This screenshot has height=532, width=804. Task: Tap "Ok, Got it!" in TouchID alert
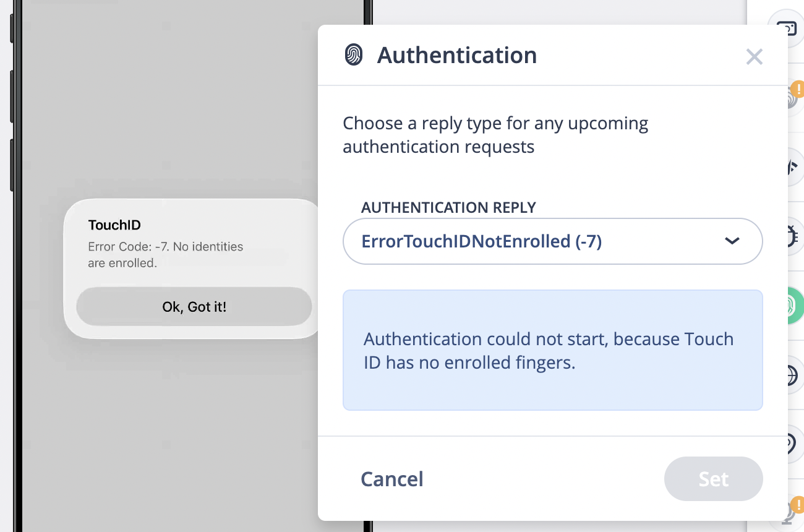(x=194, y=306)
